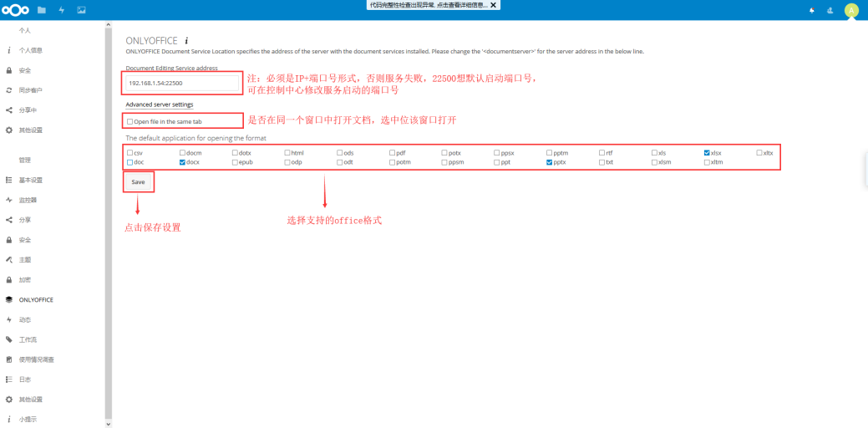Check the ppsx format checkbox
868x428 pixels.
pos(496,153)
